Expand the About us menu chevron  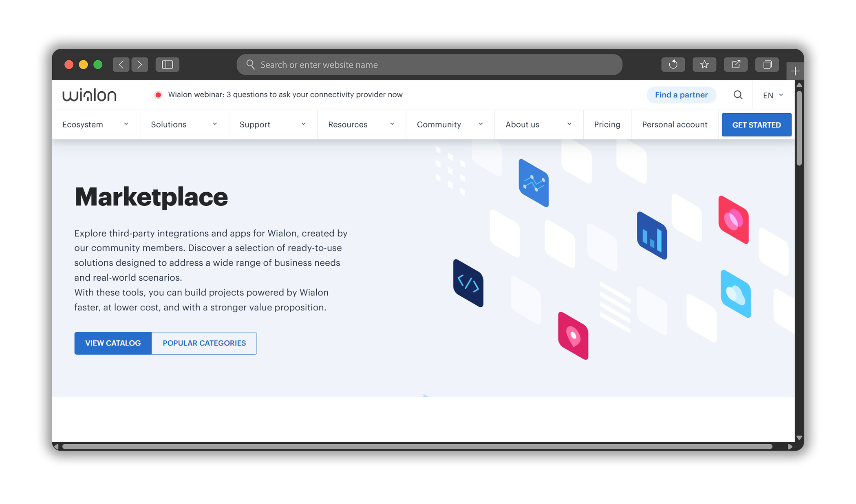[569, 124]
